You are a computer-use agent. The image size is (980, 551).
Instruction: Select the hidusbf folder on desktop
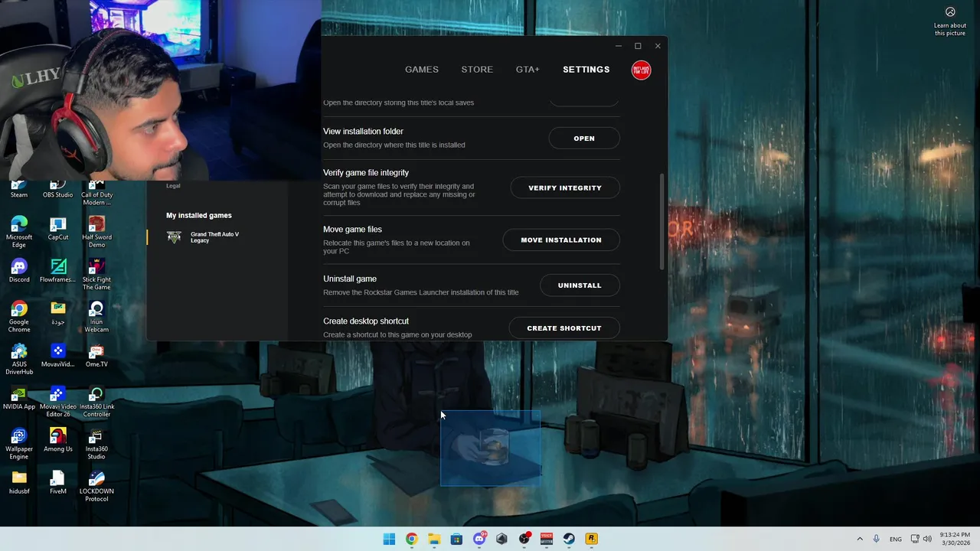click(x=19, y=482)
